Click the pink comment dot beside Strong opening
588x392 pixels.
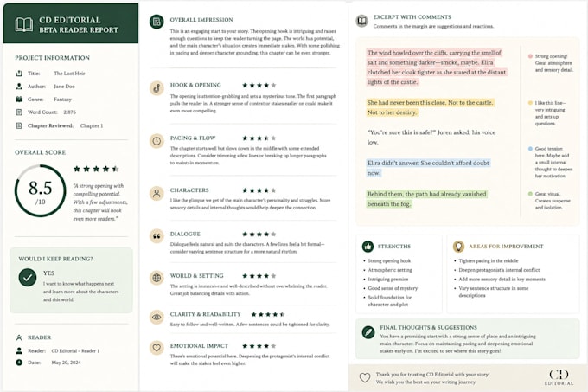(x=530, y=56)
